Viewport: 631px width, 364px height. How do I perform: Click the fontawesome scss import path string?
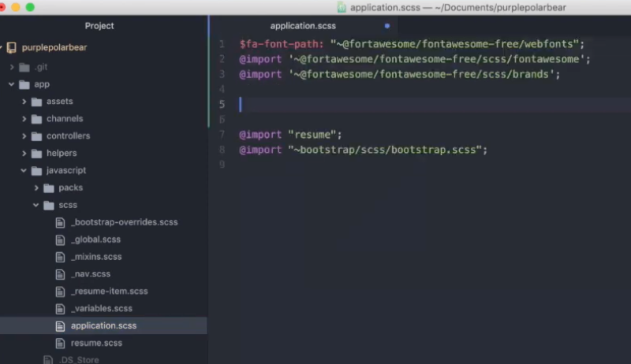pos(437,59)
